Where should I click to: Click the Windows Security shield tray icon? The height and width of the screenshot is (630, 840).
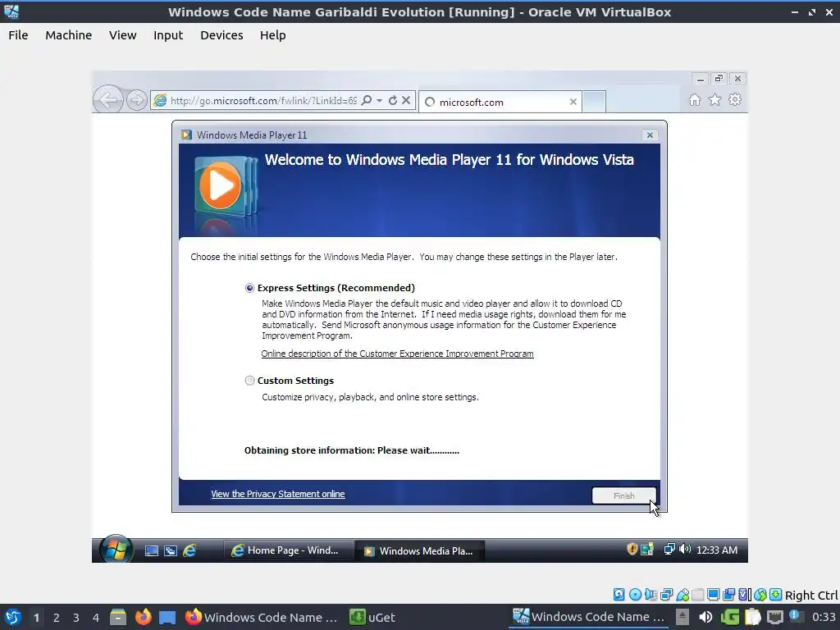632,549
